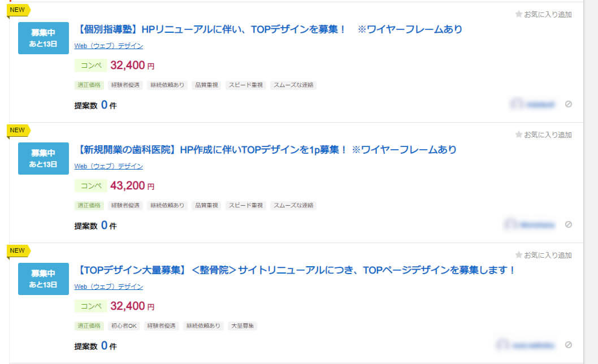Open the 【新規開業の歯科医院】 job title
The height and width of the screenshot is (364, 598).
tap(265, 150)
